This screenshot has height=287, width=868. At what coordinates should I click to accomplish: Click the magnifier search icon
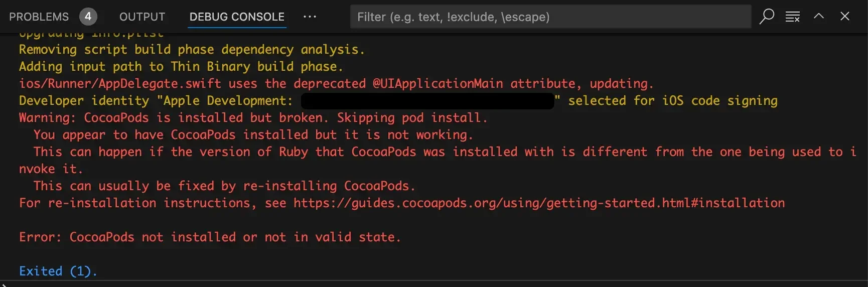coord(766,16)
